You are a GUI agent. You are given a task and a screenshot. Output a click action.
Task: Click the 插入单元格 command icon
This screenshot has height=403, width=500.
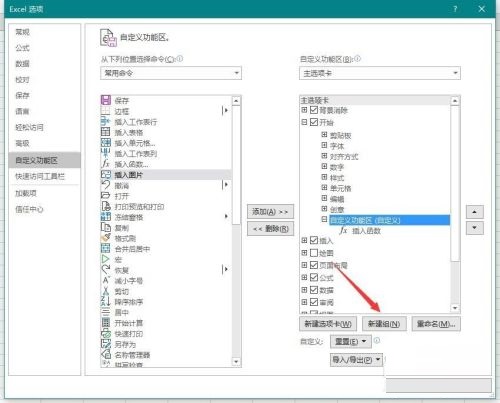tap(106, 143)
